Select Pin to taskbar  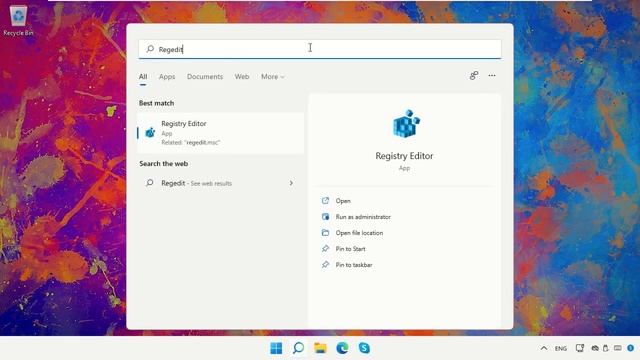354,265
